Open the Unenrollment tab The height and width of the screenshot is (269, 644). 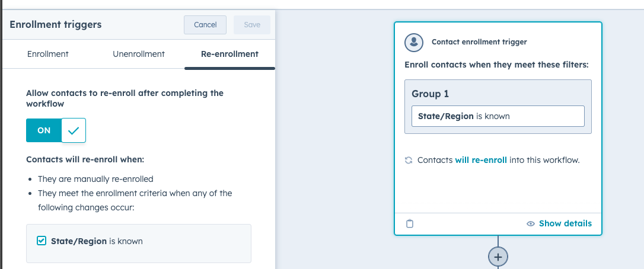pyautogui.click(x=139, y=54)
